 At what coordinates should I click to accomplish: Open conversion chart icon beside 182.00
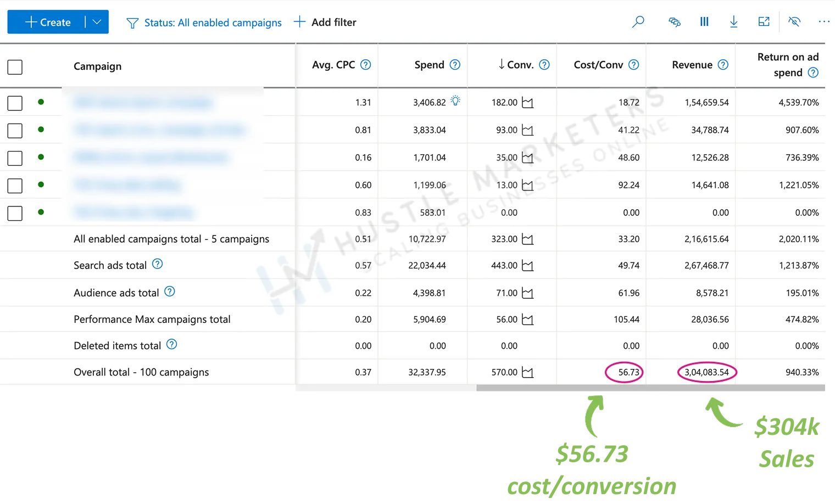tap(527, 103)
